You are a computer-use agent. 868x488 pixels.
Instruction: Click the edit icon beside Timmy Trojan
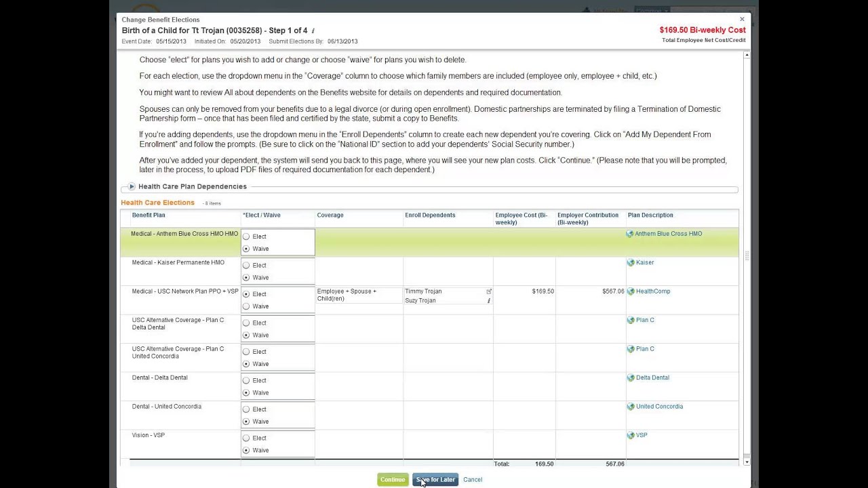click(x=489, y=291)
